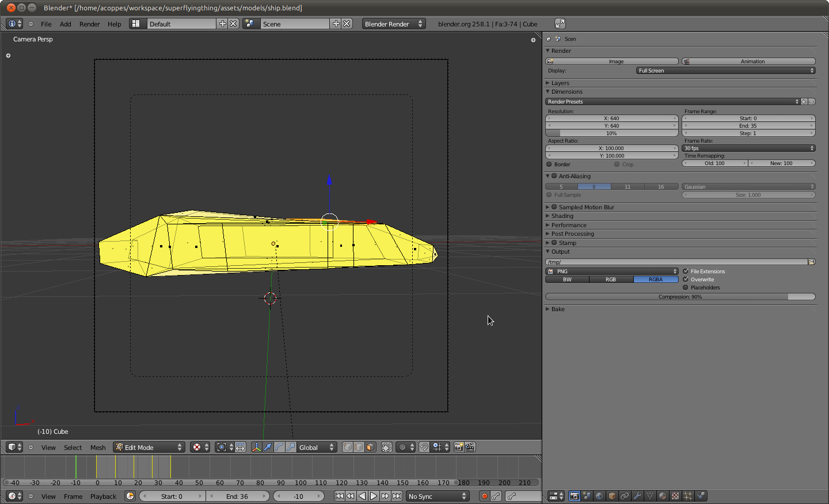Screen dimensions: 829x504
Task: Enable the Placeholders checkbox
Action: pyautogui.click(x=686, y=288)
